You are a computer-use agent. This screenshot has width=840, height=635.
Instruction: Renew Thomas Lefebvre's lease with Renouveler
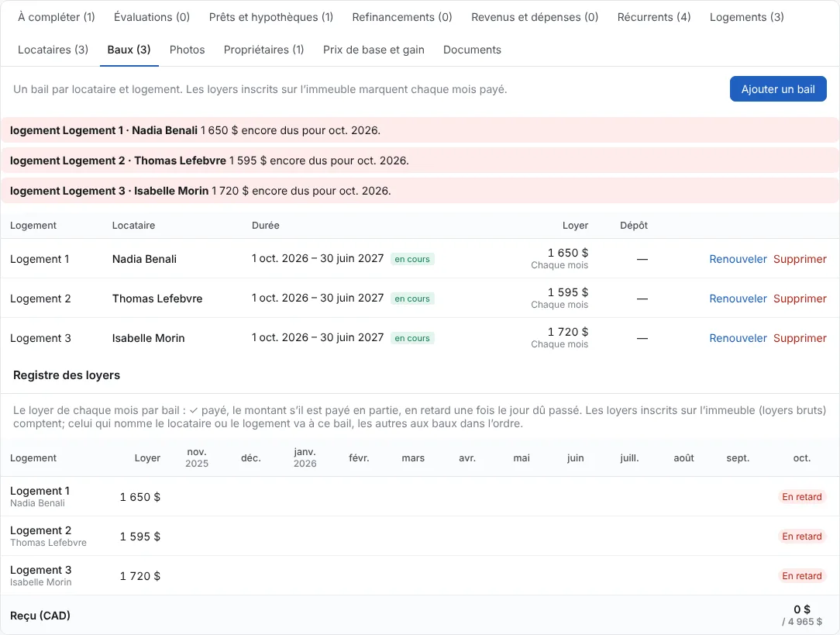point(738,299)
